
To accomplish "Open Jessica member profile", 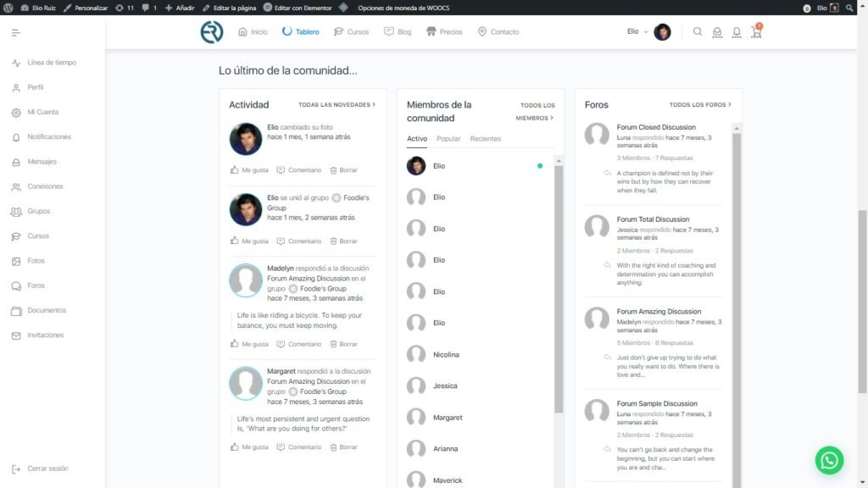I will [445, 385].
